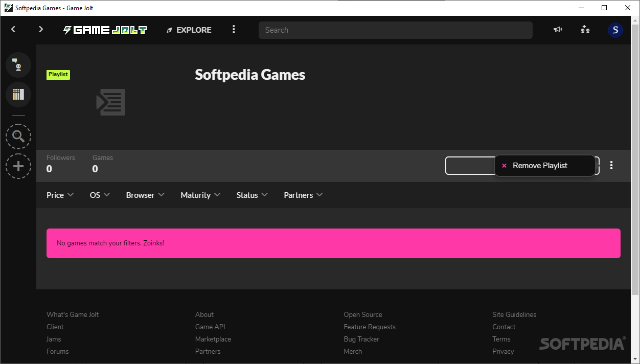Click the playlist three-dot options button

611,165
